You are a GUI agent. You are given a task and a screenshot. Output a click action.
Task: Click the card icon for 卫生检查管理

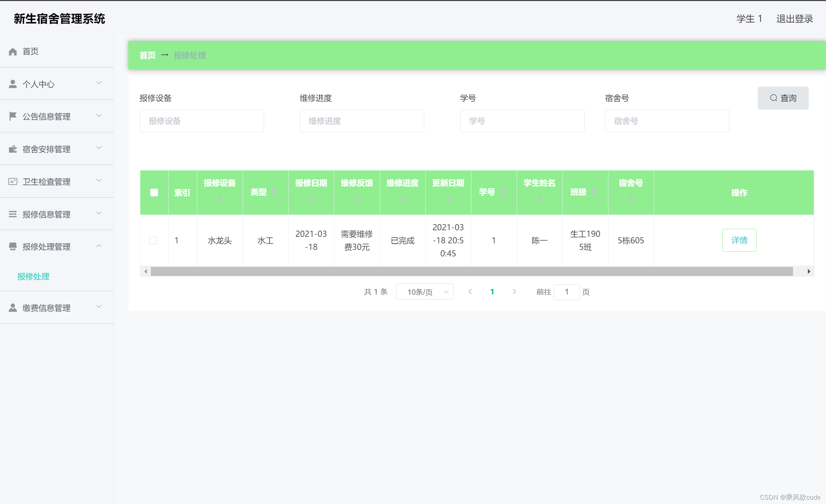click(13, 182)
